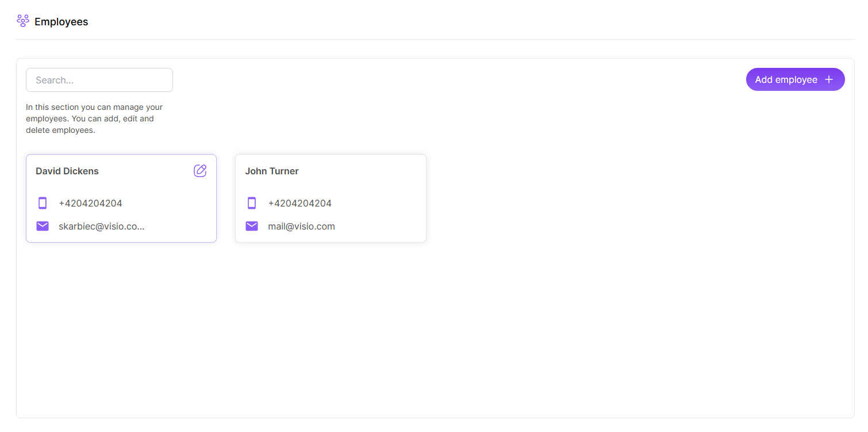
Task: Click the Employees page title
Action: 61,22
